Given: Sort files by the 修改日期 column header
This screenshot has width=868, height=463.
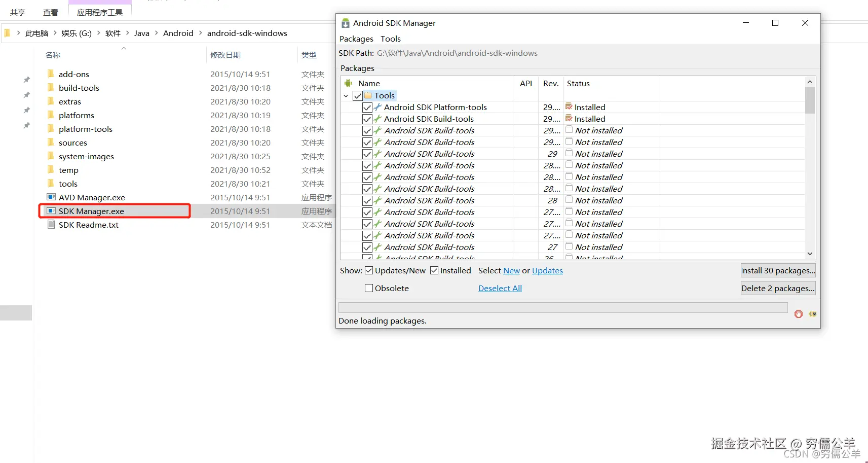Looking at the screenshot, I should tap(225, 55).
